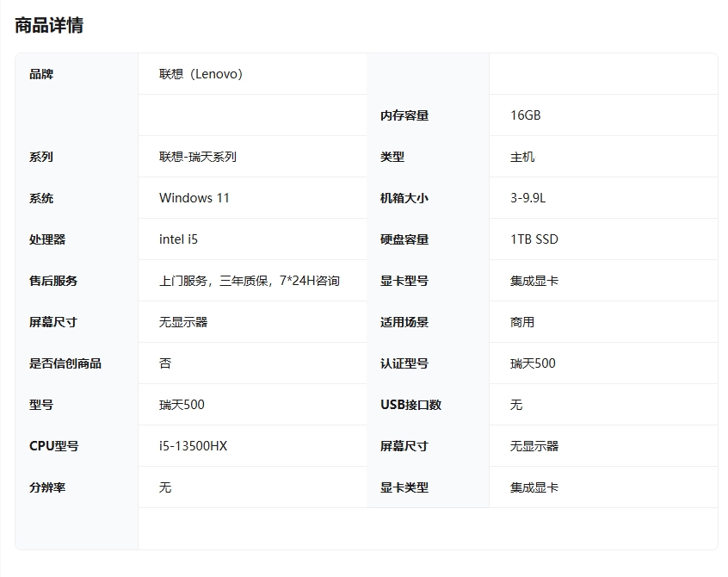
Task: Click 集成显卡 value beside 显卡类型
Action: pyautogui.click(x=534, y=487)
